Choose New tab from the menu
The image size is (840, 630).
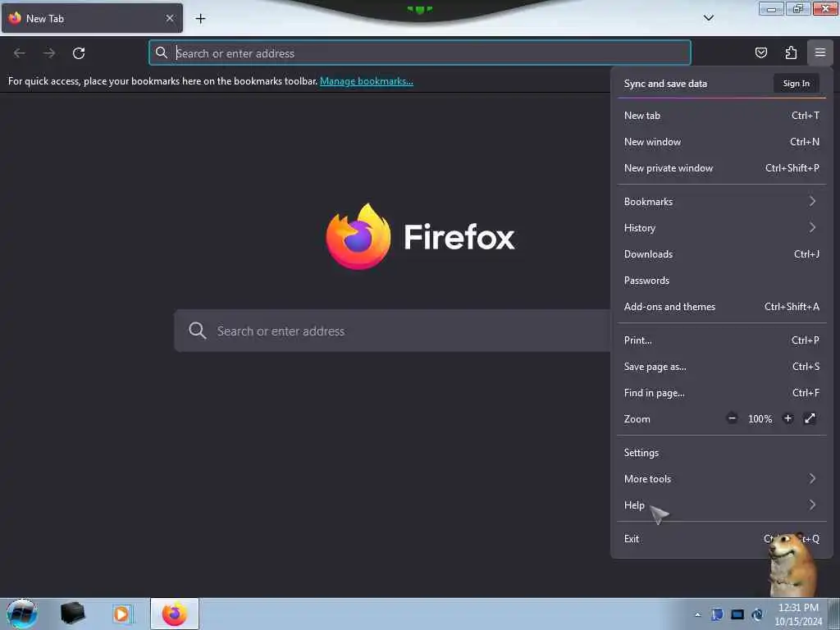click(x=722, y=115)
